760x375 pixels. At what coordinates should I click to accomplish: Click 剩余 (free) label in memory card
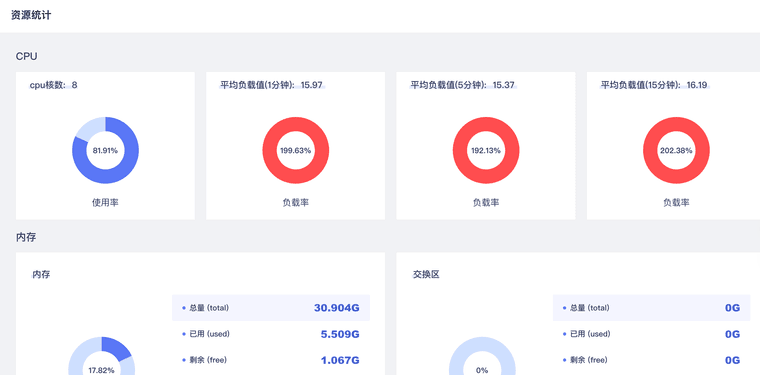(x=208, y=360)
